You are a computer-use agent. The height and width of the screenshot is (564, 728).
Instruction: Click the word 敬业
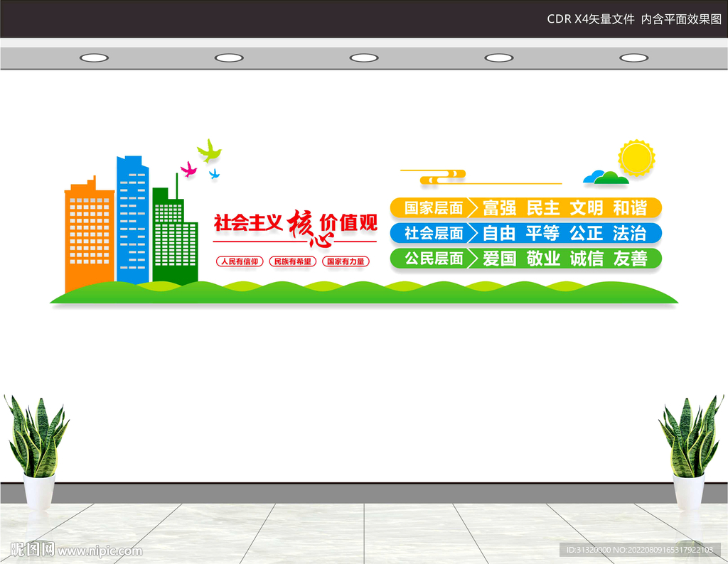tap(542, 259)
